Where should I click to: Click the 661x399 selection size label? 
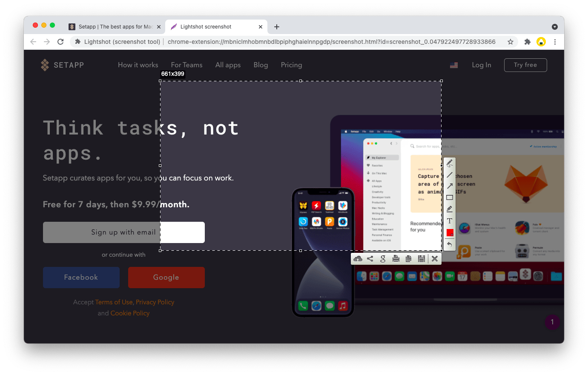[172, 74]
